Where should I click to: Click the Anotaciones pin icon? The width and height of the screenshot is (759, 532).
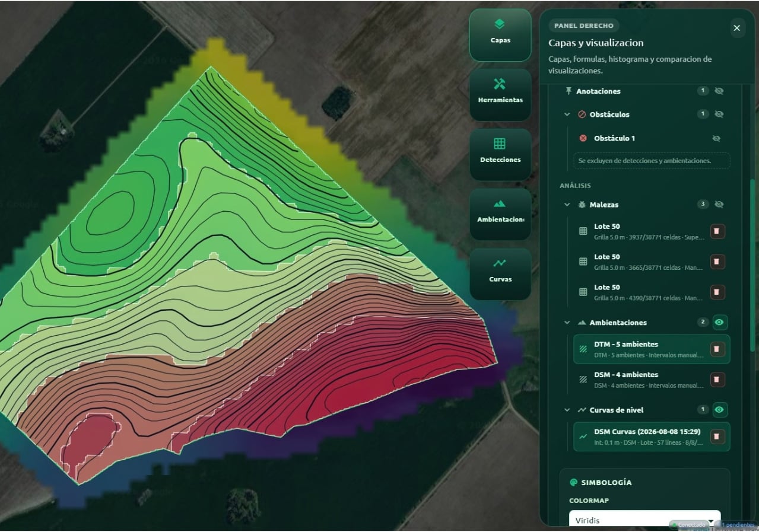pos(568,91)
